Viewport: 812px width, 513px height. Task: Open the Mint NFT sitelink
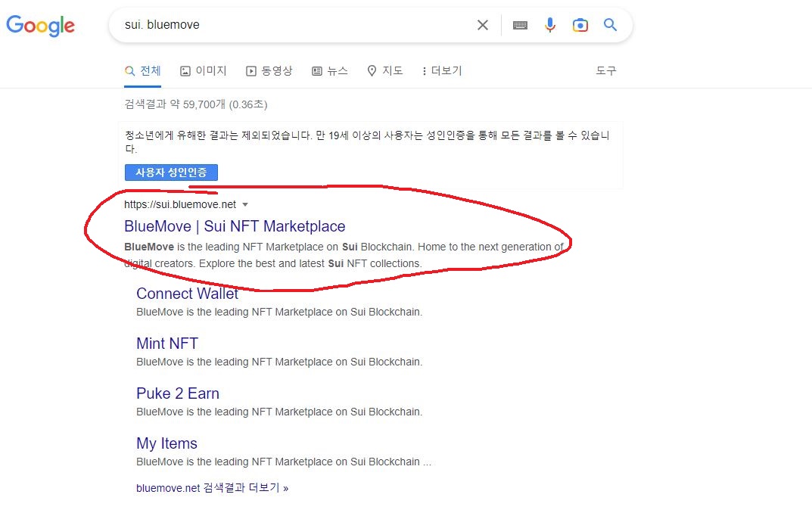pyautogui.click(x=167, y=344)
